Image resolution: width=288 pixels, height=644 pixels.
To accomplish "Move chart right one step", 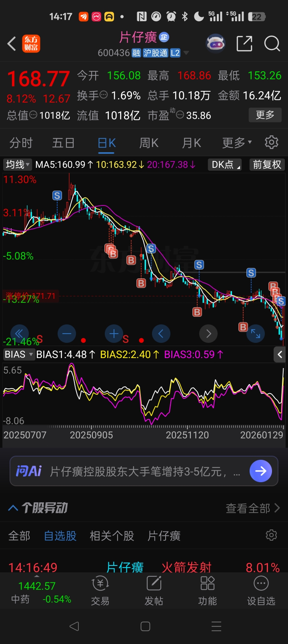I will (x=208, y=334).
